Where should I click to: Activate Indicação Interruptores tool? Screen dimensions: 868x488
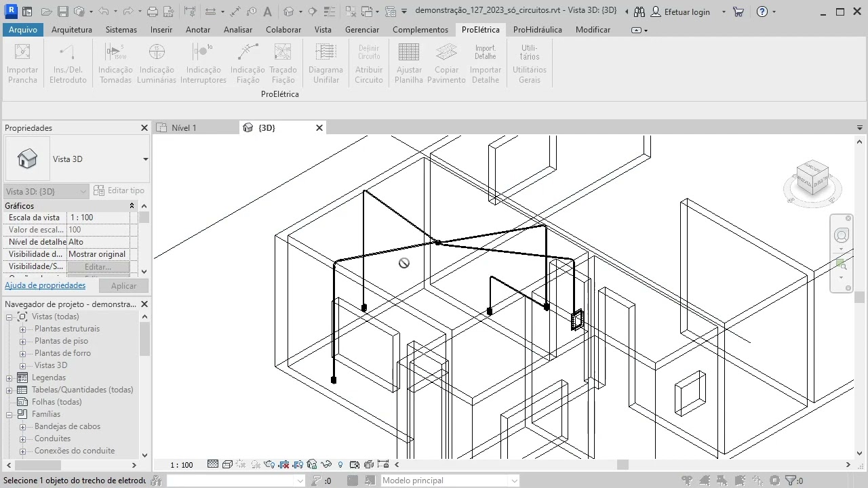click(x=203, y=63)
